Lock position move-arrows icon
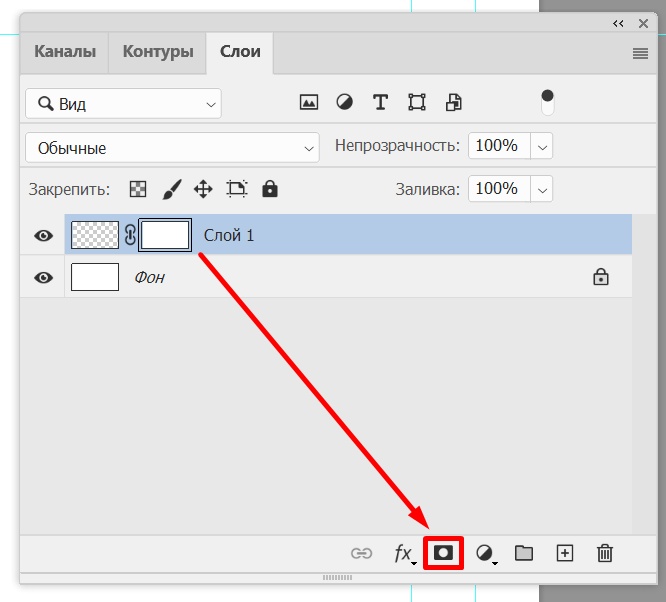The height and width of the screenshot is (602, 666). (203, 189)
